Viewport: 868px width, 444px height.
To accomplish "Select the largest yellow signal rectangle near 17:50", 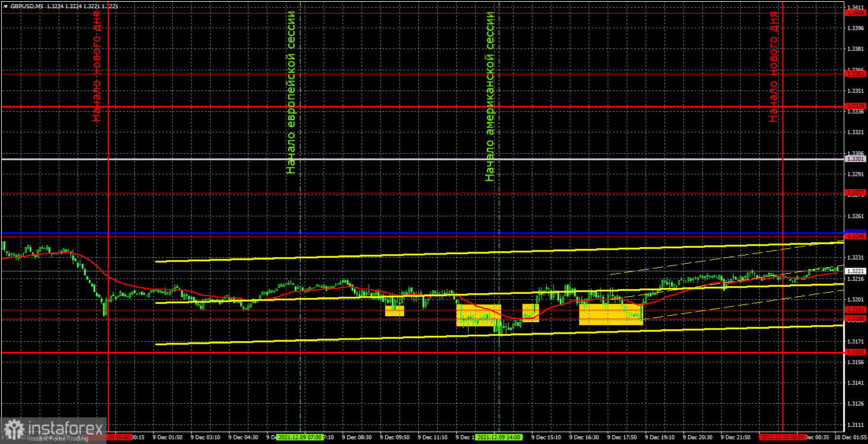I will pos(611,315).
